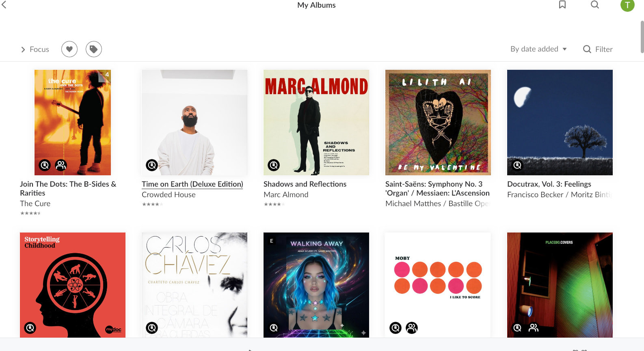Open bookmarks with the bookmark icon

(562, 5)
